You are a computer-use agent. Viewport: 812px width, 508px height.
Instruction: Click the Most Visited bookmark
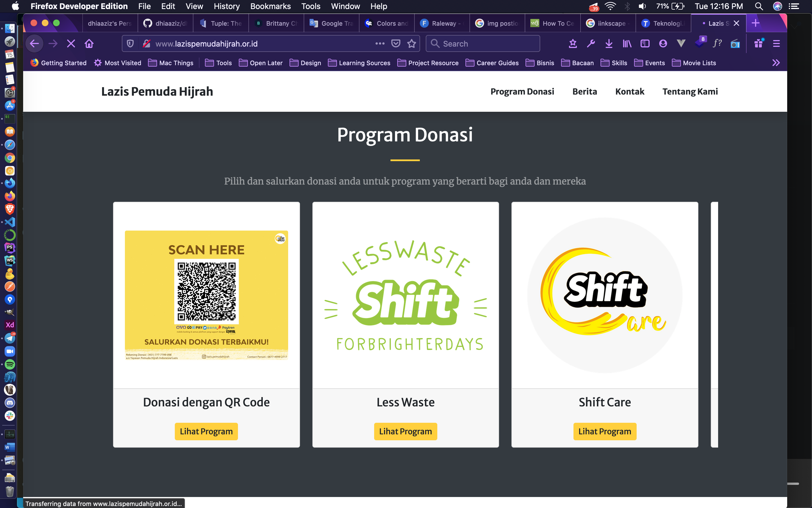tap(118, 63)
